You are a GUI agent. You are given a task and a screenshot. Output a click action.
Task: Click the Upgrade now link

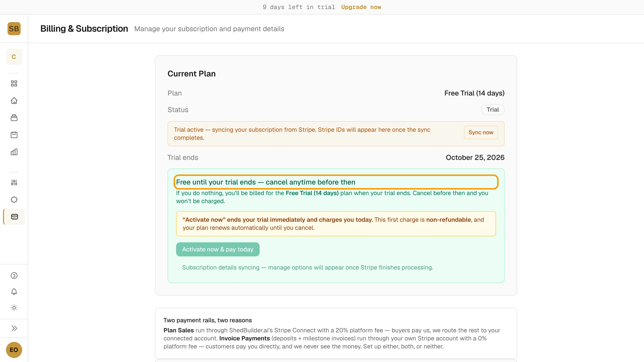[361, 7]
